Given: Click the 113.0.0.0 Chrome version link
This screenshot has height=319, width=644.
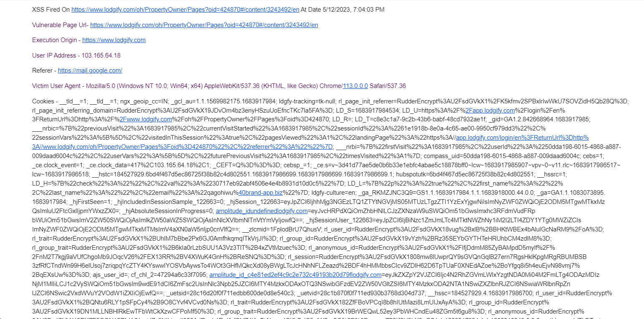Looking at the screenshot, I should point(355,86).
